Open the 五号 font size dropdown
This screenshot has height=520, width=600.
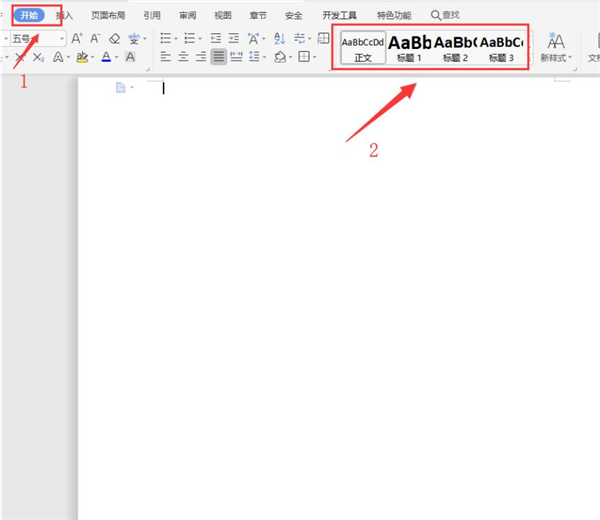point(62,39)
